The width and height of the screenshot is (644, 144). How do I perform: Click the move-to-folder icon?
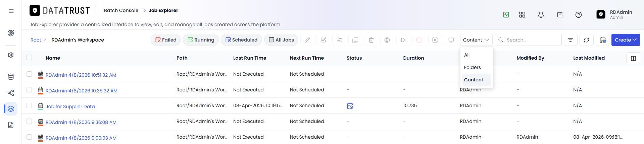[339, 40]
